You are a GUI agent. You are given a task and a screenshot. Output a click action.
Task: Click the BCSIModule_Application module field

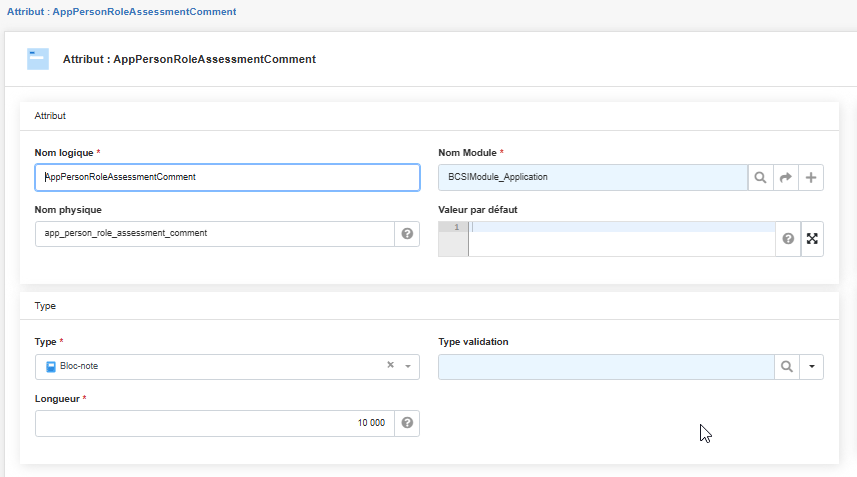[x=592, y=178]
